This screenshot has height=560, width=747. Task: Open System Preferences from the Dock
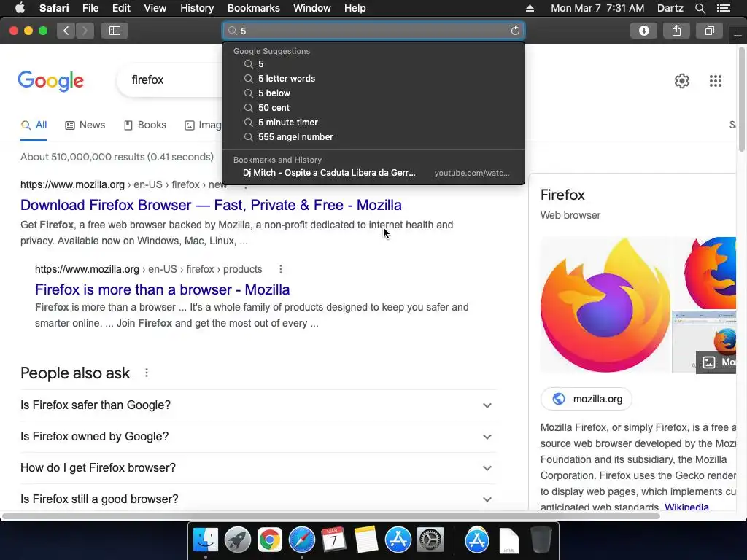point(430,540)
